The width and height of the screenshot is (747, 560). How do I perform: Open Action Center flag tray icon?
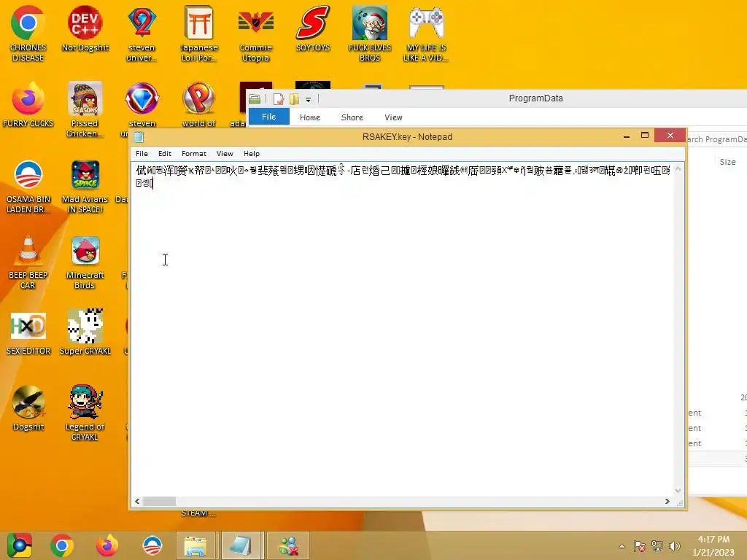pos(639,546)
